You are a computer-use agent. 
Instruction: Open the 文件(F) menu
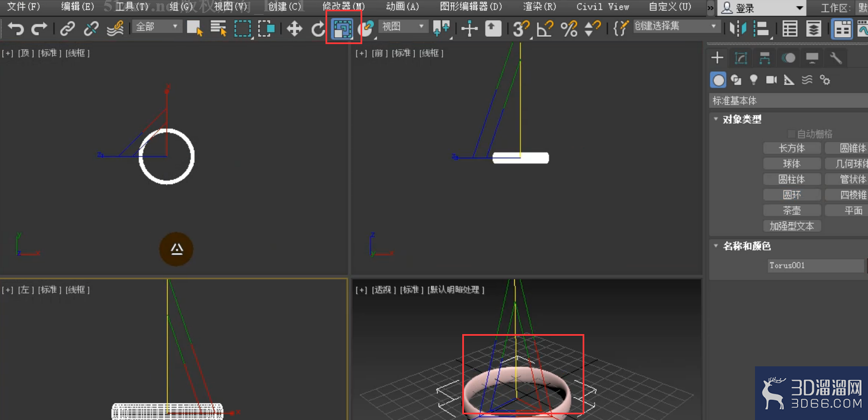24,7
